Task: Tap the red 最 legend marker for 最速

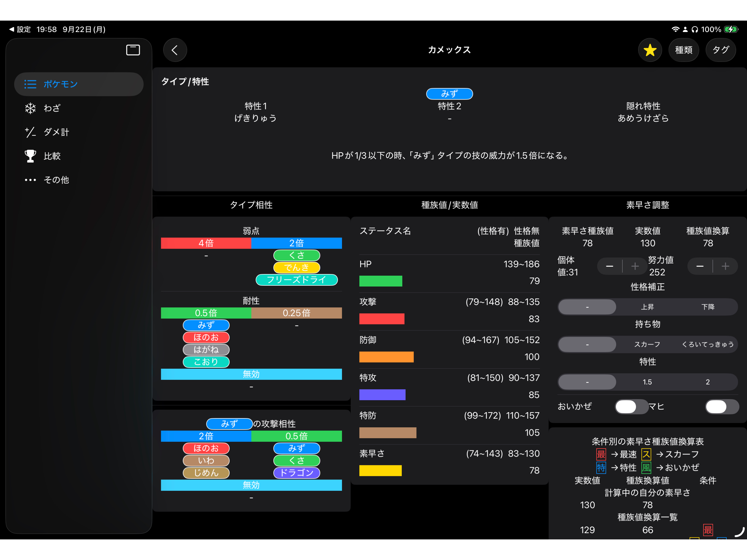Action: [x=601, y=454]
